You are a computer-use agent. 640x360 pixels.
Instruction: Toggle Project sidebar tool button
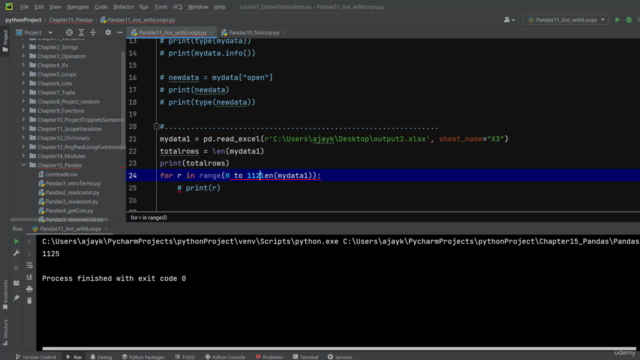[5, 40]
